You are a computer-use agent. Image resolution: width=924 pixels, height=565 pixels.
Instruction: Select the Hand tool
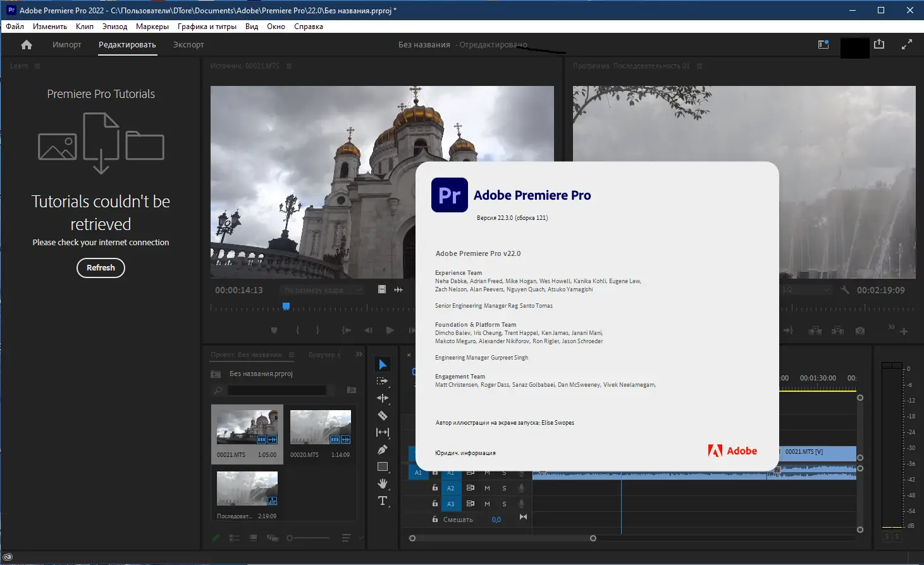coord(383,483)
